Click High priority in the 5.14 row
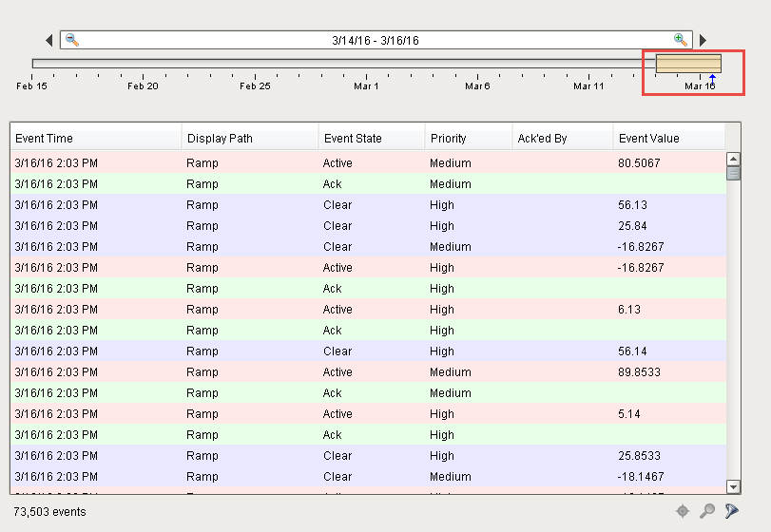The width and height of the screenshot is (771, 532). tap(441, 414)
